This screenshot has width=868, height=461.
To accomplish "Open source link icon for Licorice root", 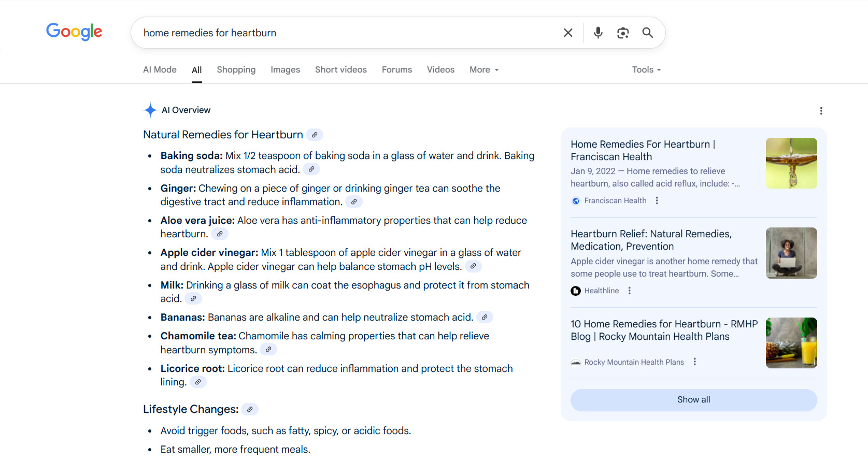I will (198, 382).
